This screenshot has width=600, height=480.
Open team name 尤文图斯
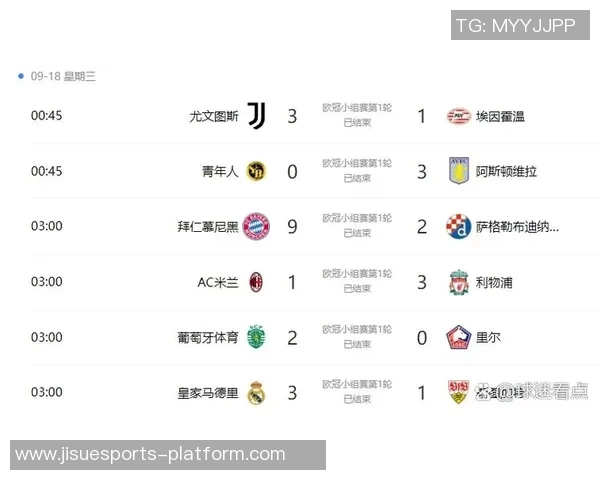click(x=214, y=116)
